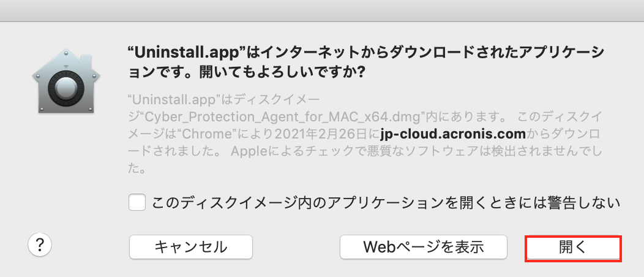
Task: Click the word Apple in the description
Action: (249, 151)
